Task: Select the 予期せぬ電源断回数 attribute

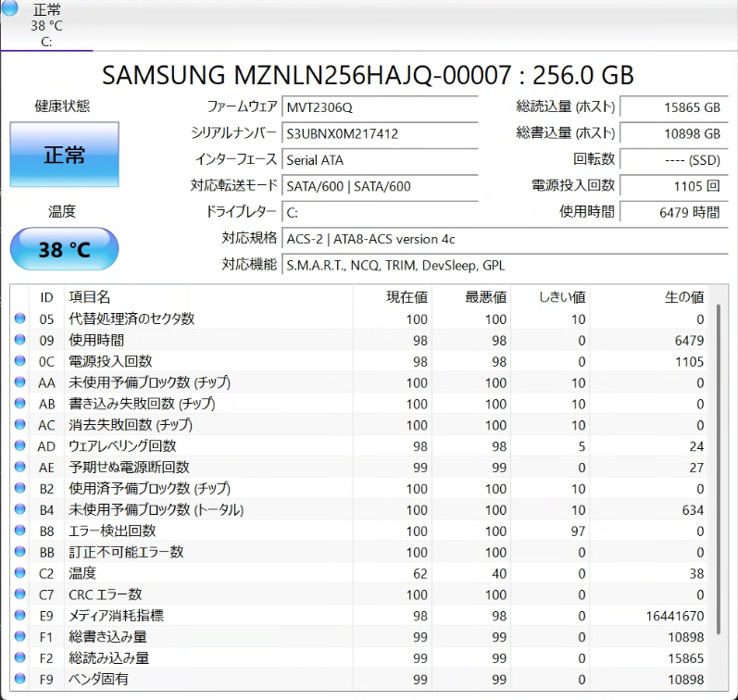Action: (129, 467)
